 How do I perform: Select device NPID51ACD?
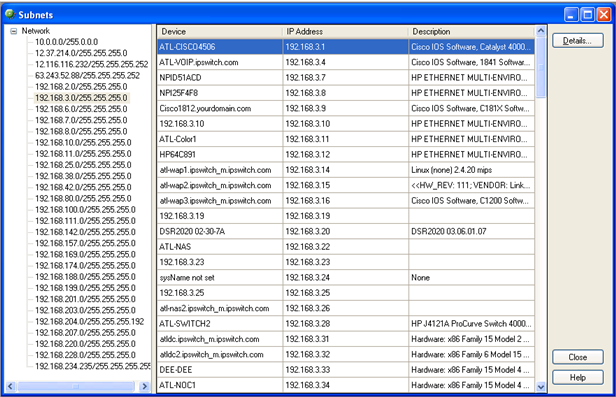click(x=180, y=77)
